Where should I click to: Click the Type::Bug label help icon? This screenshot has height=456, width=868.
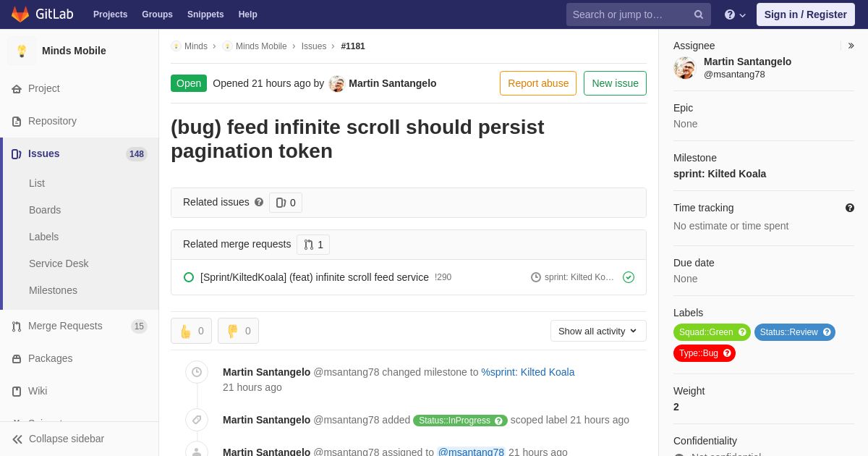(727, 353)
